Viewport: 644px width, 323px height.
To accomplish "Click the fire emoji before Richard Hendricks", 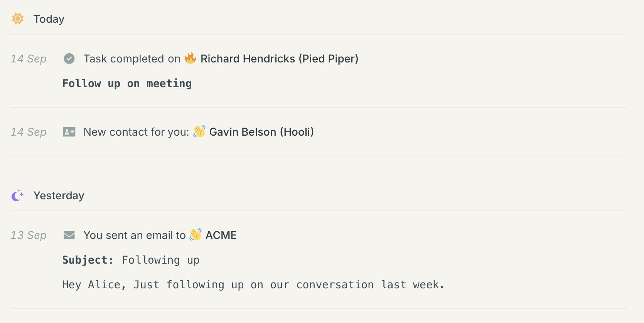I will pyautogui.click(x=191, y=58).
